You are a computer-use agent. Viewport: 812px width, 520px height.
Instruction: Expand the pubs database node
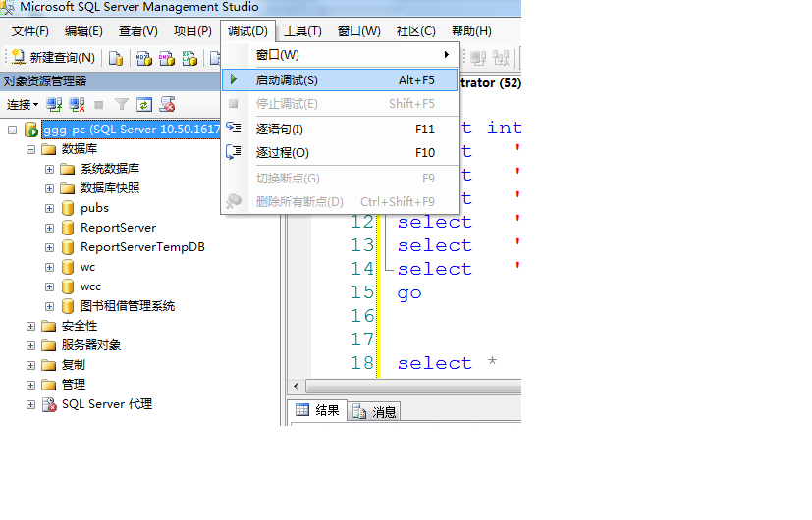pos(50,209)
